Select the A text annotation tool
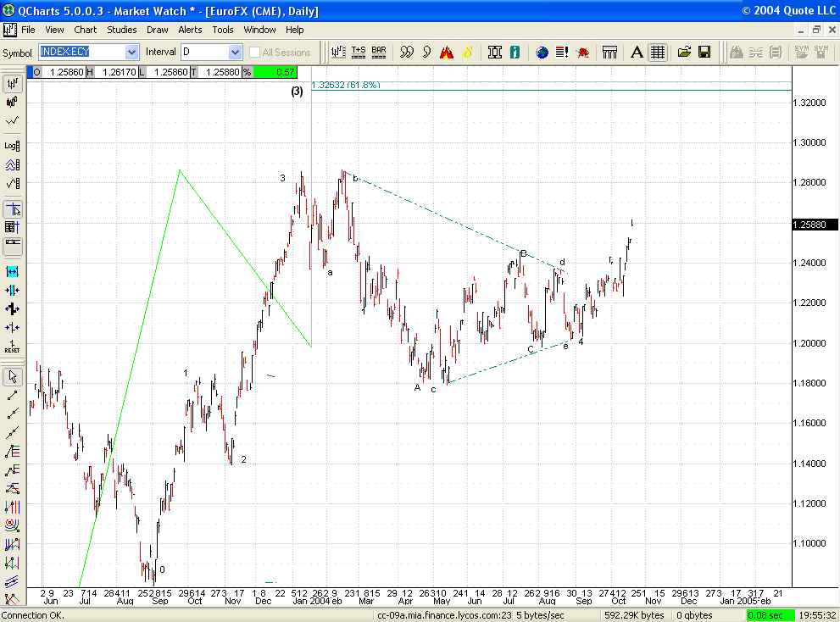This screenshot has width=840, height=622. (636, 52)
